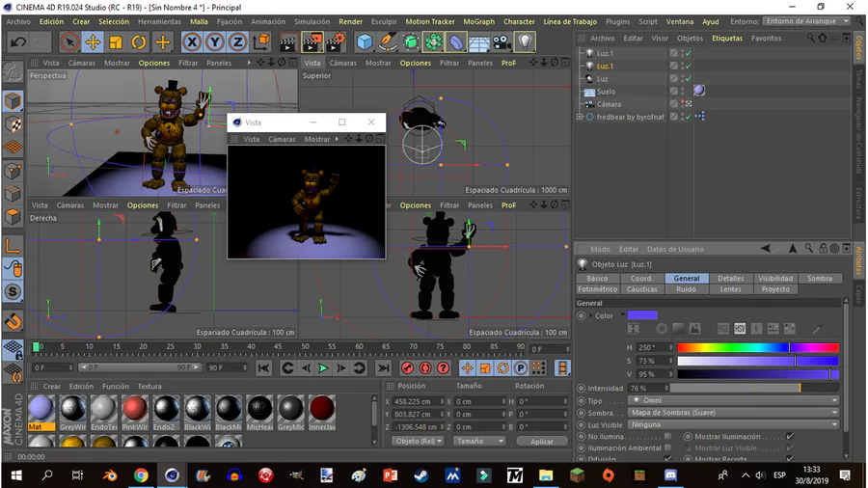Switch to the Detalles tab
The width and height of the screenshot is (868, 488).
click(731, 279)
